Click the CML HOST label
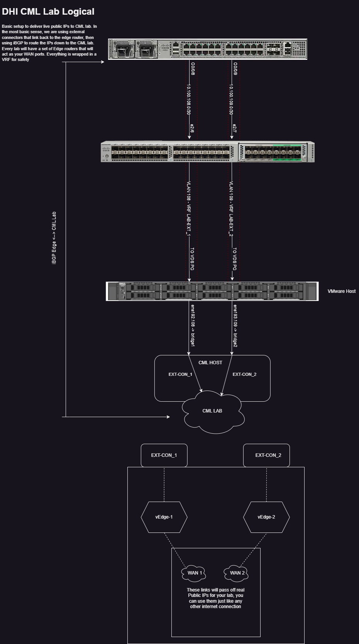Image resolution: width=359 pixels, height=644 pixels. pos(210,363)
